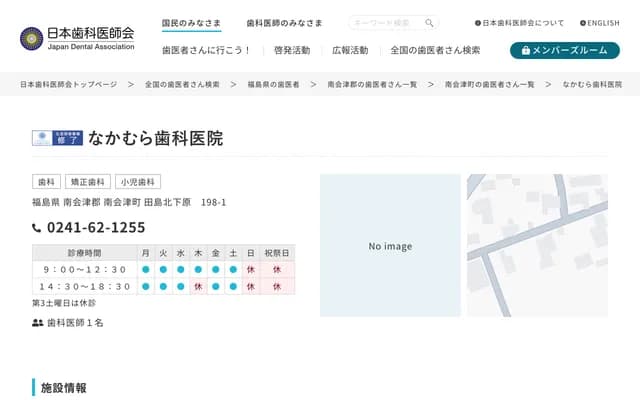Go to 南会津郡の歯医者さん一覧 breadcrumb
Viewport: 640px width, 400px height.
[371, 85]
